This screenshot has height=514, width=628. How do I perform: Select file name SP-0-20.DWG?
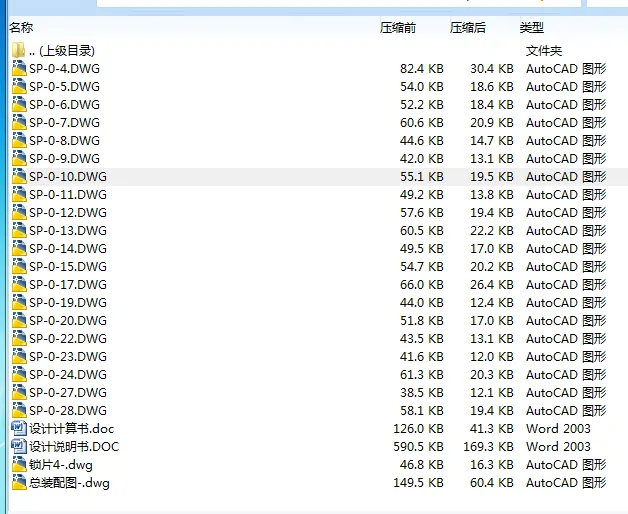pyautogui.click(x=68, y=321)
